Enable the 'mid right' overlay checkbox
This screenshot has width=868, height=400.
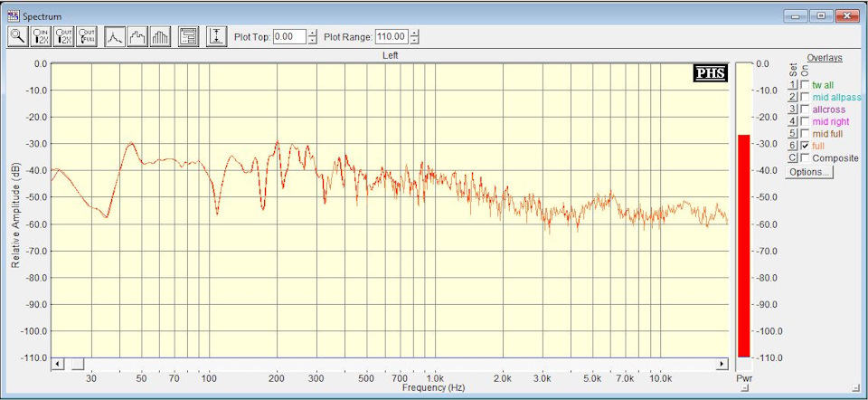click(805, 121)
